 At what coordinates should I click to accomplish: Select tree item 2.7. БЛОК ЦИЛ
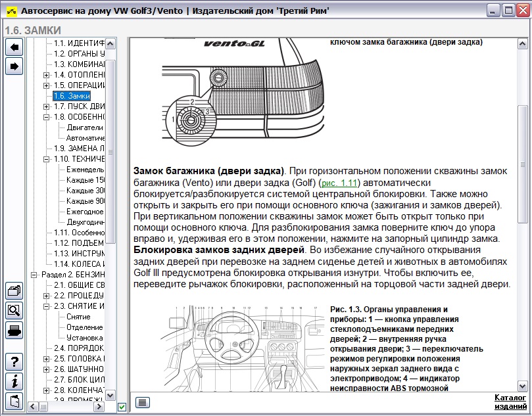click(79, 380)
